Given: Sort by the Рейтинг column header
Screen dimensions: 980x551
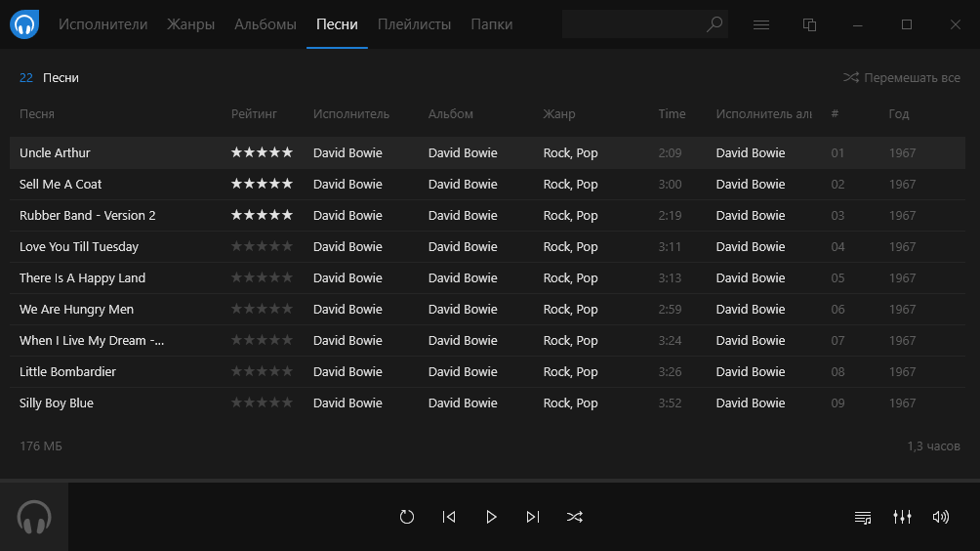Looking at the screenshot, I should pyautogui.click(x=254, y=114).
